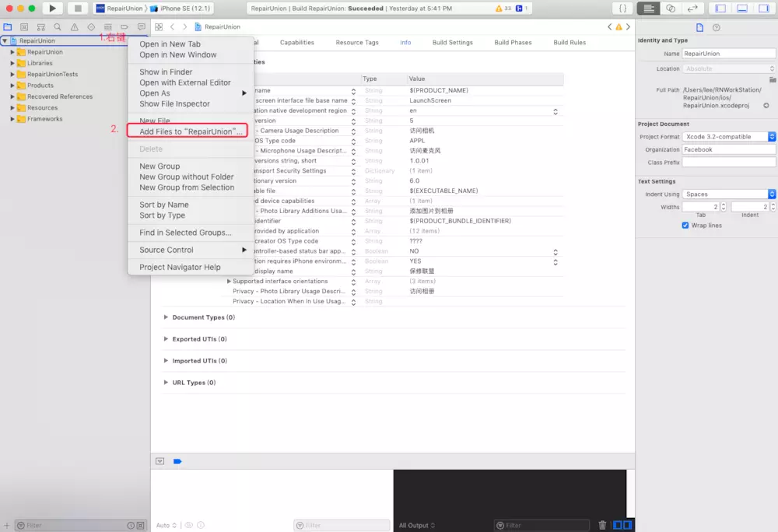Click the warnings count indicator in toolbar
Screen dimensions: 778x532
(x=503, y=8)
